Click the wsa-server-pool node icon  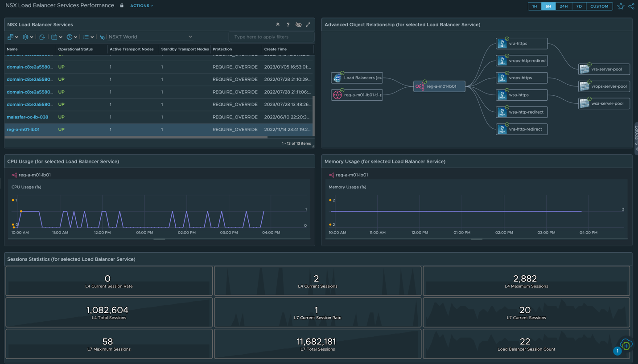pos(584,103)
